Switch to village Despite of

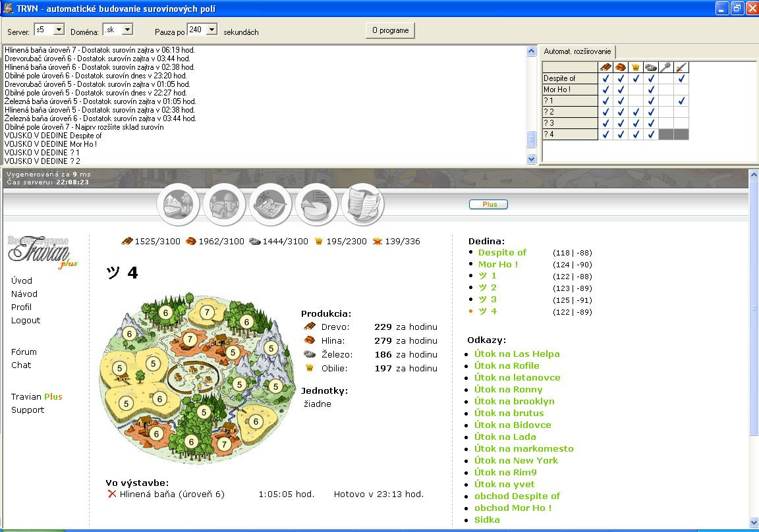(x=502, y=252)
